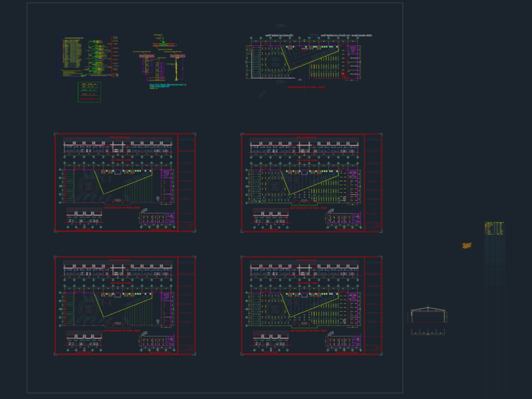The width and height of the screenshot is (532, 399).
Task: Select the yellow legend list outside the layout
Action: click(x=494, y=228)
